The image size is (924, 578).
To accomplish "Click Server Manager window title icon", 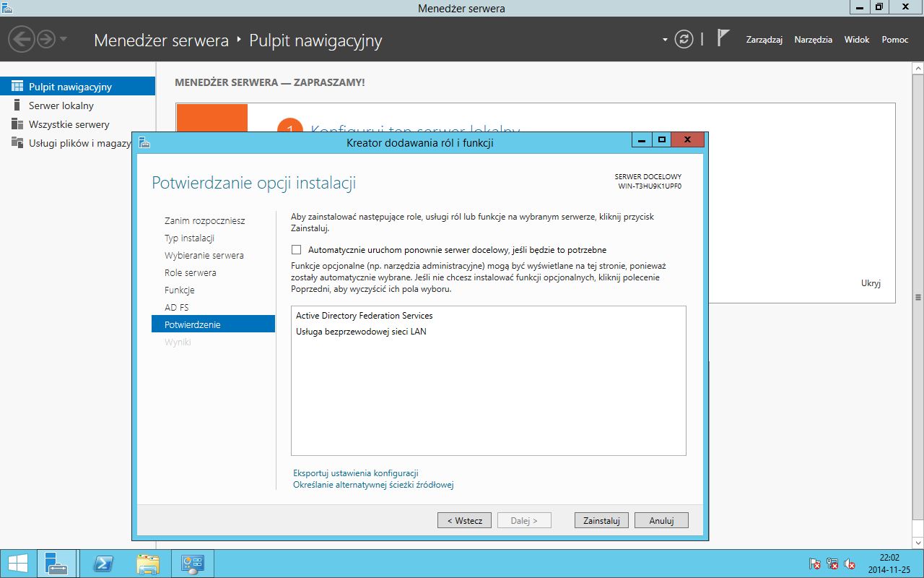I will tap(7, 8).
